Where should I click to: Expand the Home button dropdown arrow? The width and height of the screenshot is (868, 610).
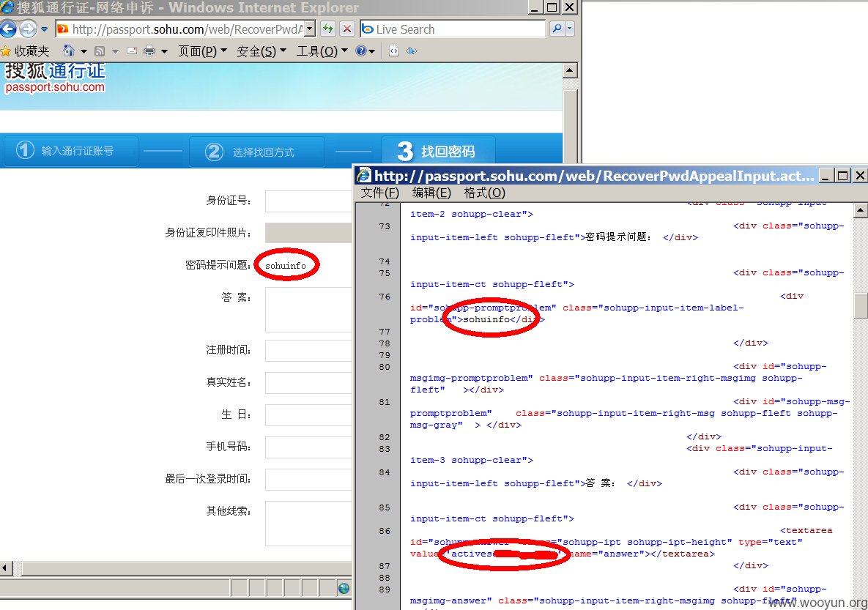pyautogui.click(x=84, y=51)
